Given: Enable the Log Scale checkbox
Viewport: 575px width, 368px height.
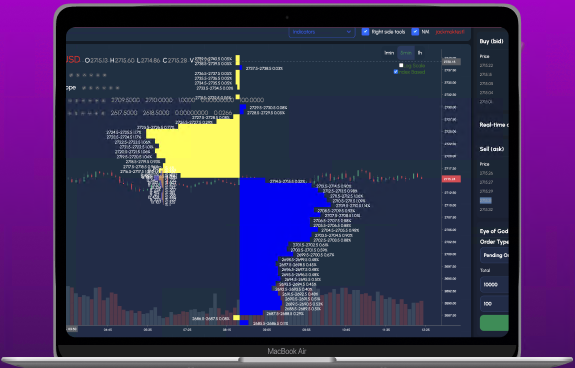Looking at the screenshot, I should (401, 65).
